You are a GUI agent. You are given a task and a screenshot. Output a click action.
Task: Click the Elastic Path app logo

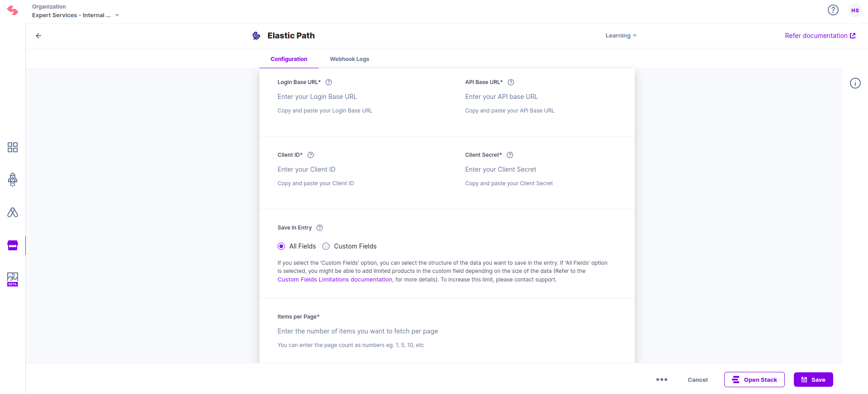coord(256,36)
